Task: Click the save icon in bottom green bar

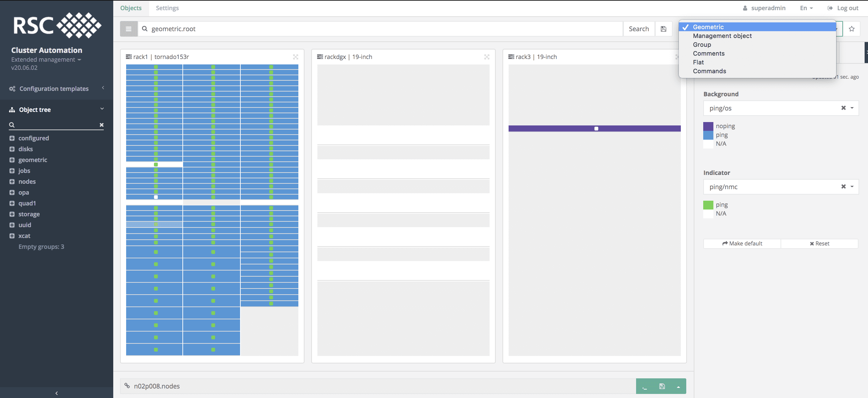Action: [662, 386]
